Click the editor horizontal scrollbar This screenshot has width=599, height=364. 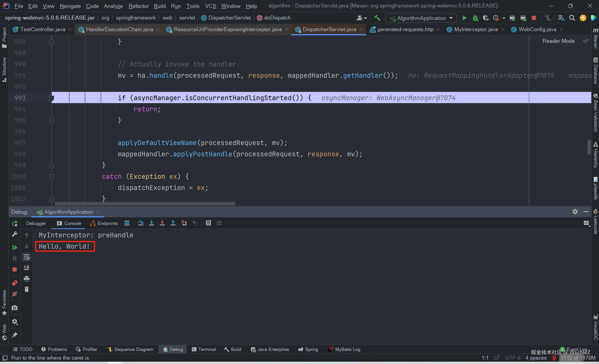tap(145, 204)
